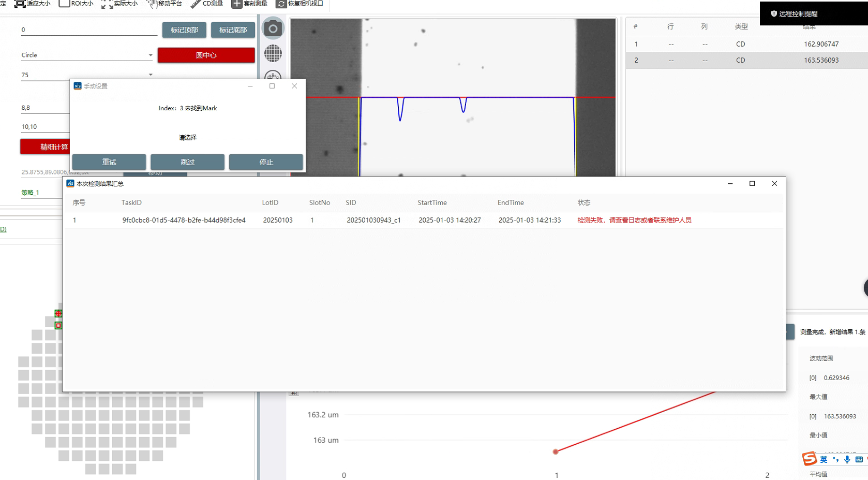Close the 本次检测结果汇总 window

(x=774, y=183)
